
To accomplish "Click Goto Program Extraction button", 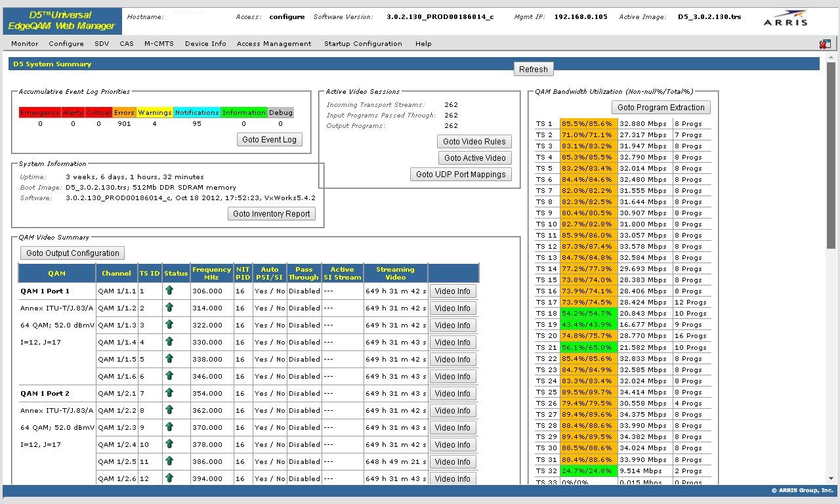I will (x=661, y=108).
